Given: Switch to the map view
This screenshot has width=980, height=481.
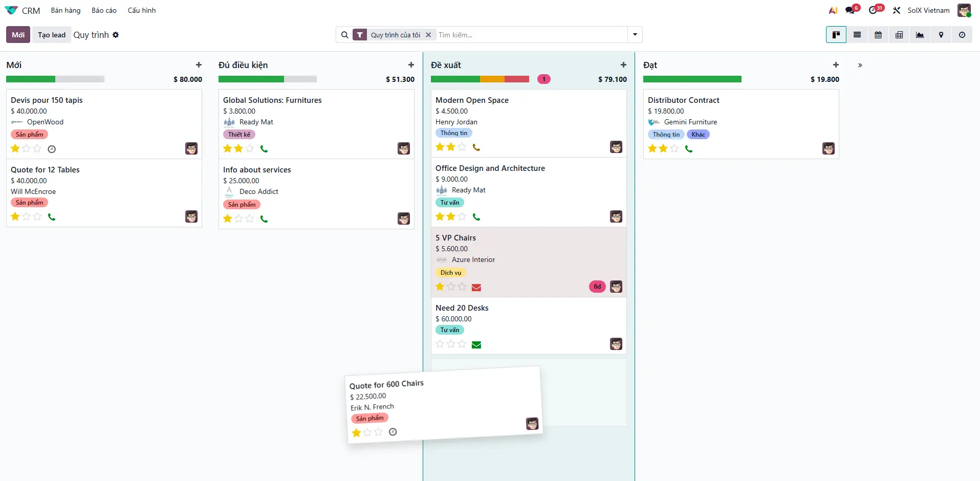Looking at the screenshot, I should 941,35.
